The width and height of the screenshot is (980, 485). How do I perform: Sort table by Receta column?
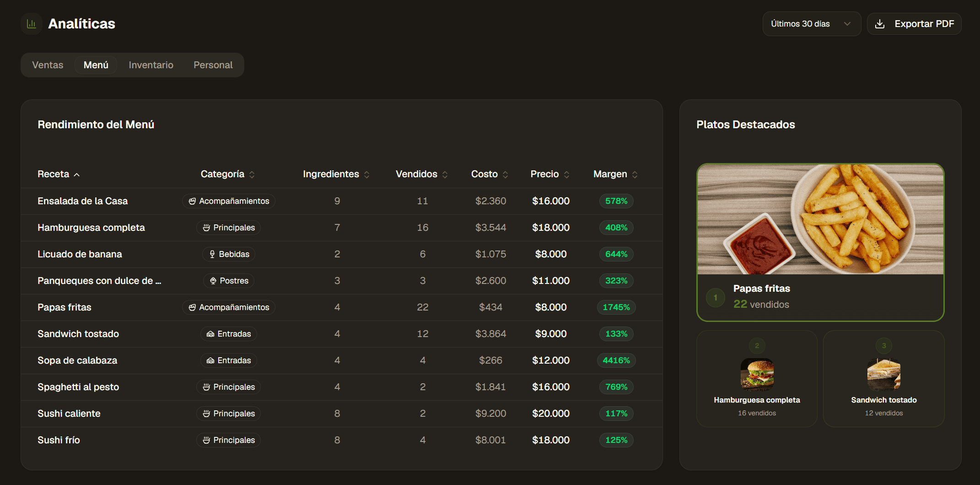point(59,174)
